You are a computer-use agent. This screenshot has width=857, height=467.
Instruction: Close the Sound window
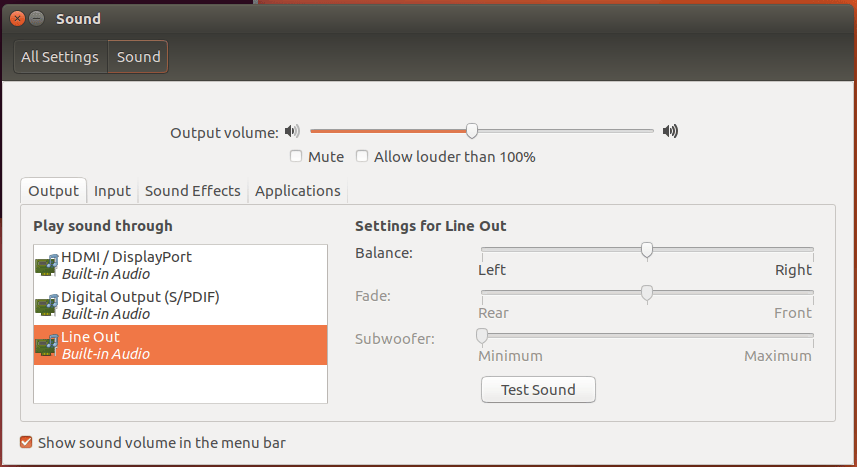coord(17,19)
